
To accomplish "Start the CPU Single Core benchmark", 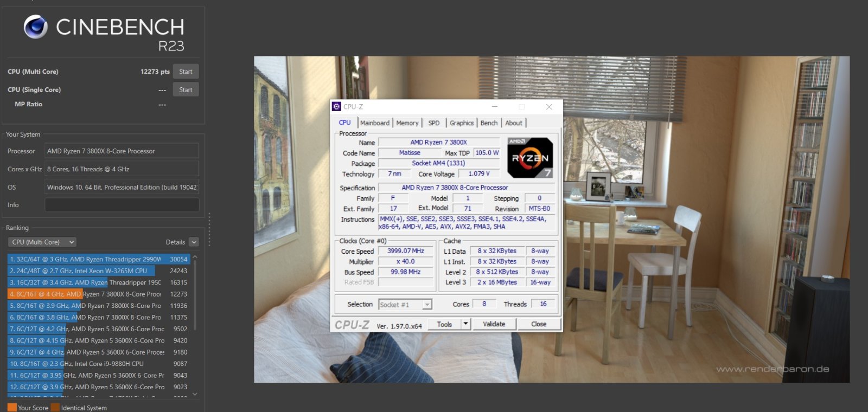I will 186,89.
